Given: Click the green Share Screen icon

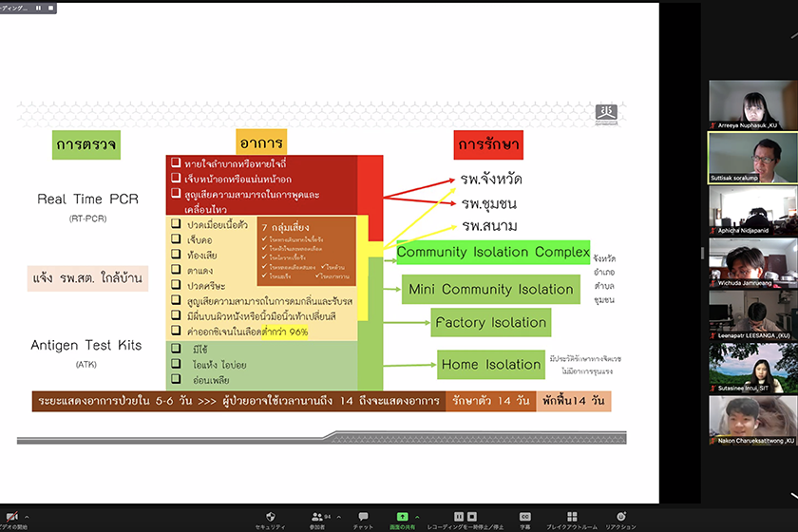Looking at the screenshot, I should (x=403, y=516).
